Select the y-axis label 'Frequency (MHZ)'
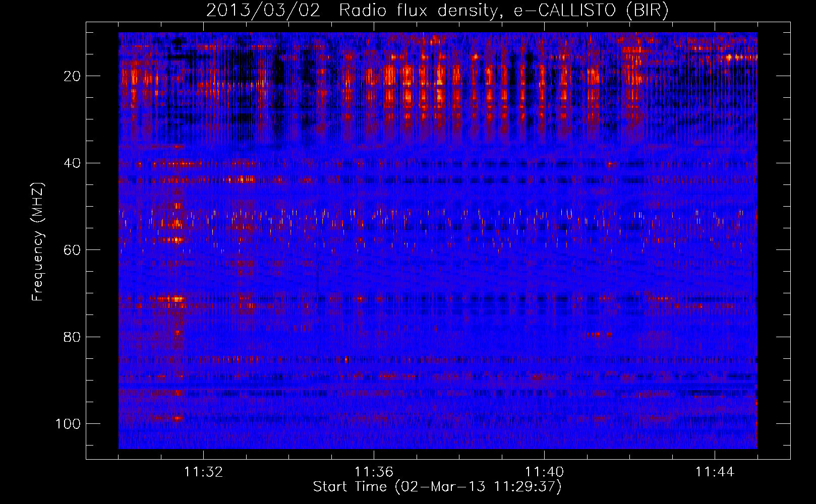The image size is (816, 504). pos(38,242)
